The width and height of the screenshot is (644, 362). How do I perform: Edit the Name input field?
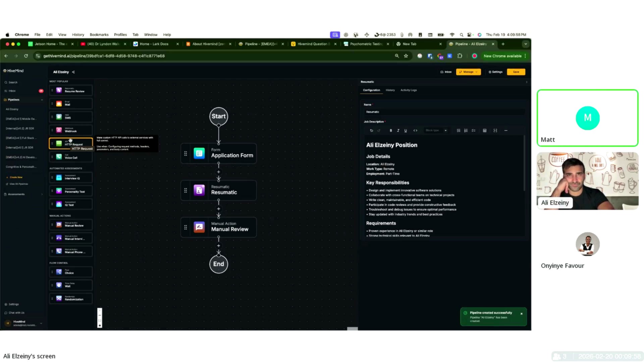(444, 112)
